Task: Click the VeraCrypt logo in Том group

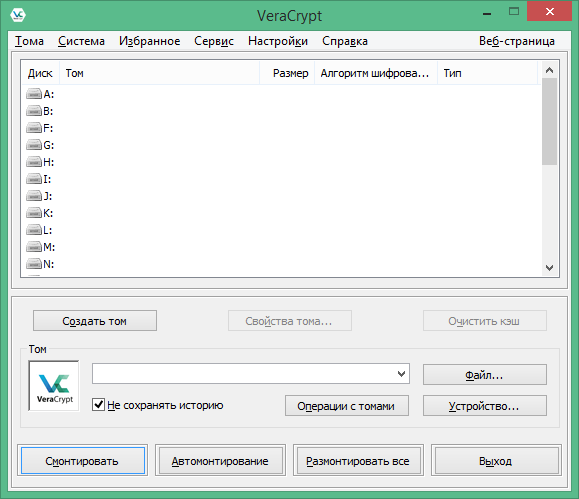Action: (x=54, y=386)
